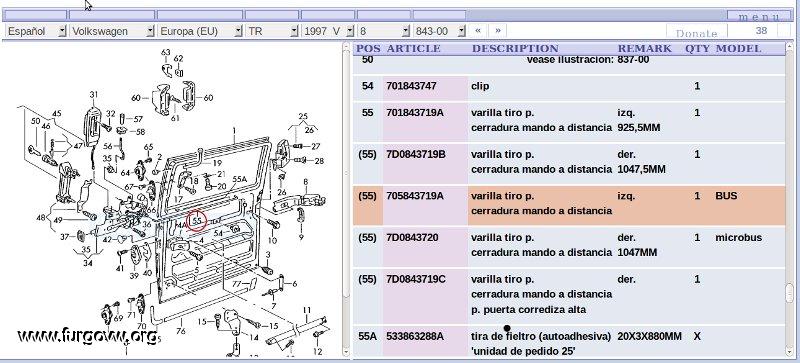Open the menu link at top right

point(759,17)
